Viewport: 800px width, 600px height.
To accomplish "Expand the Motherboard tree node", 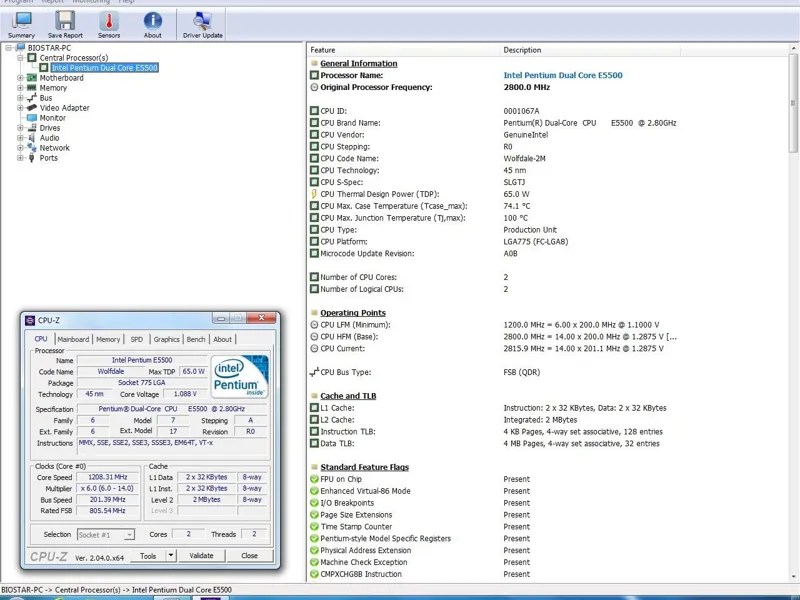I will tap(20, 78).
